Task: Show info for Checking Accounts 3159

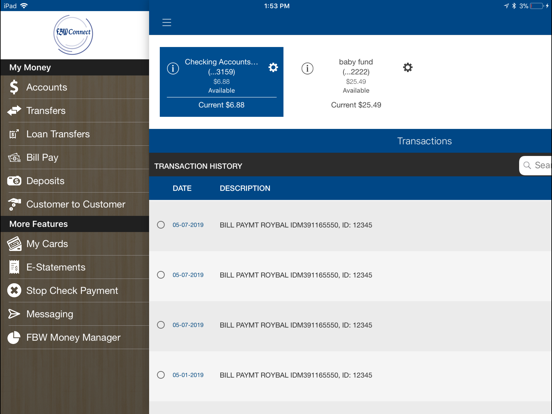Action: click(x=173, y=68)
